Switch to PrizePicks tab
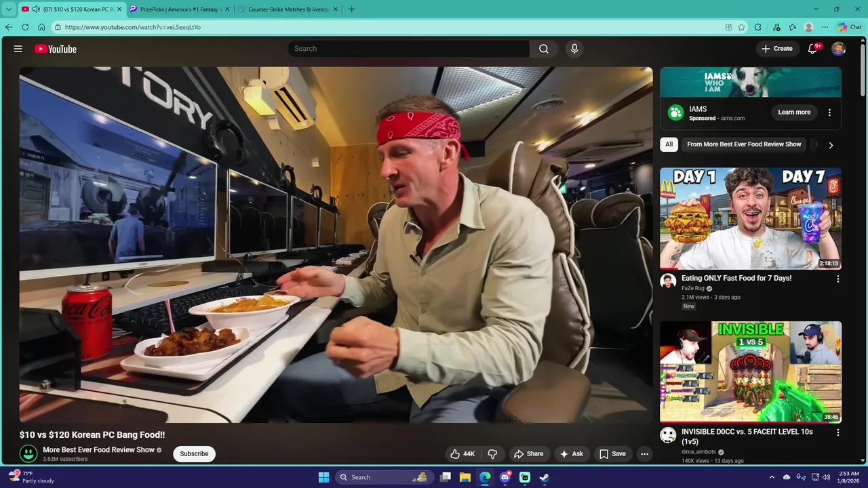The width and height of the screenshot is (868, 488). [x=180, y=9]
